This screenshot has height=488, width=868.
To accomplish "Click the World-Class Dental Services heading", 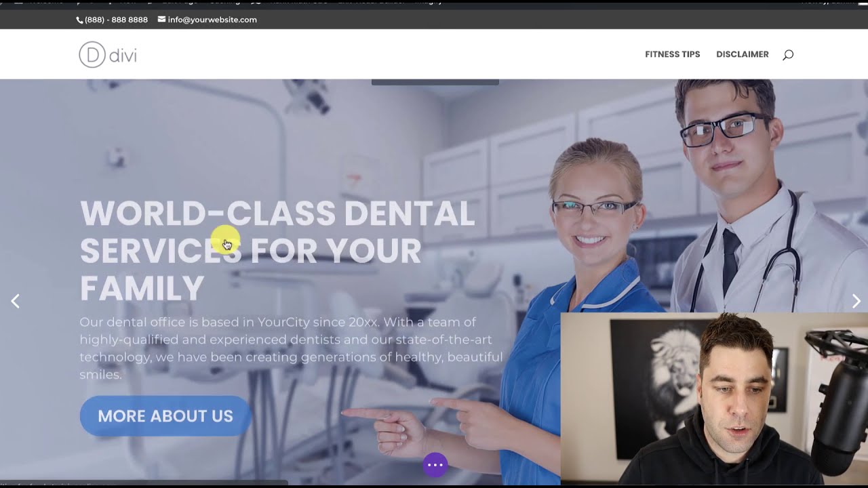I will click(277, 251).
